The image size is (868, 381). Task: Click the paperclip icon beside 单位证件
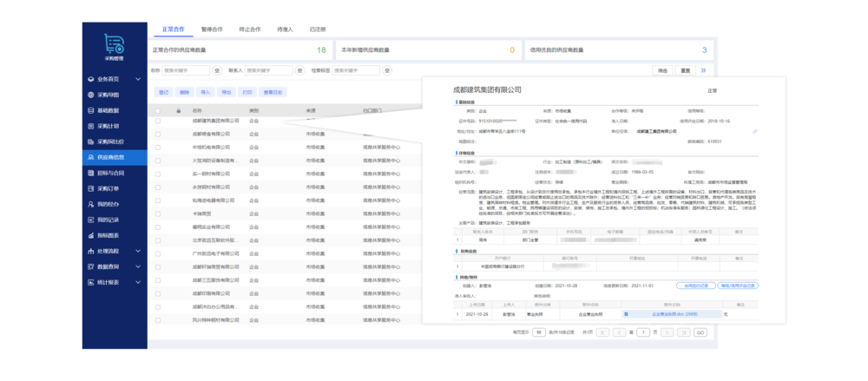(x=754, y=131)
